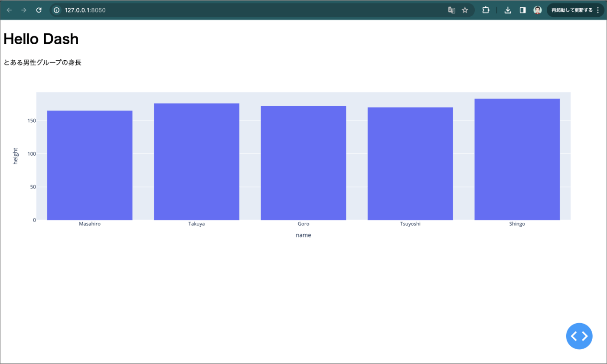Open the Dash dev tools toggle button
The width and height of the screenshot is (607, 364).
[x=579, y=336]
